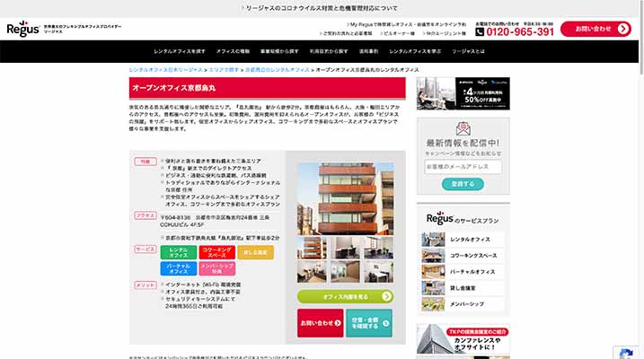Open the ご契約の流れと必要書類 header link

[346, 33]
